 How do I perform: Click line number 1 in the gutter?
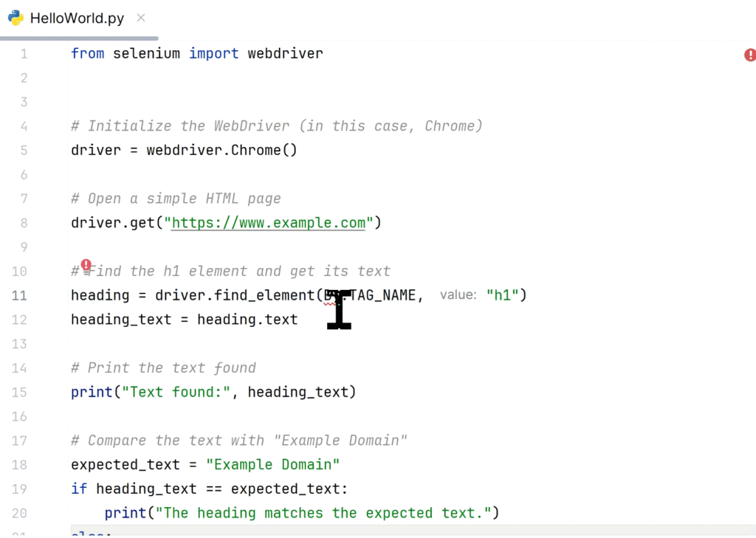24,54
